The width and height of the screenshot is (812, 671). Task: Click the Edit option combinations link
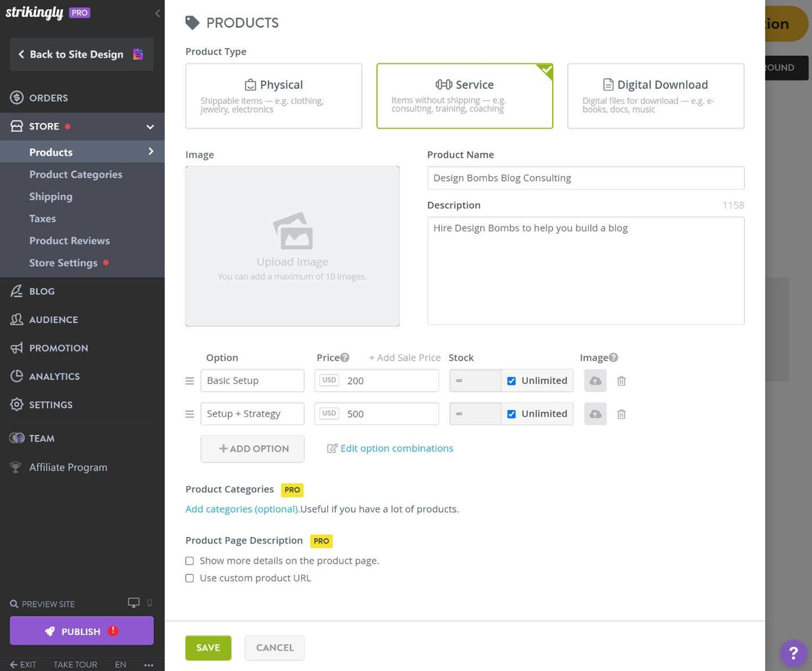click(396, 448)
